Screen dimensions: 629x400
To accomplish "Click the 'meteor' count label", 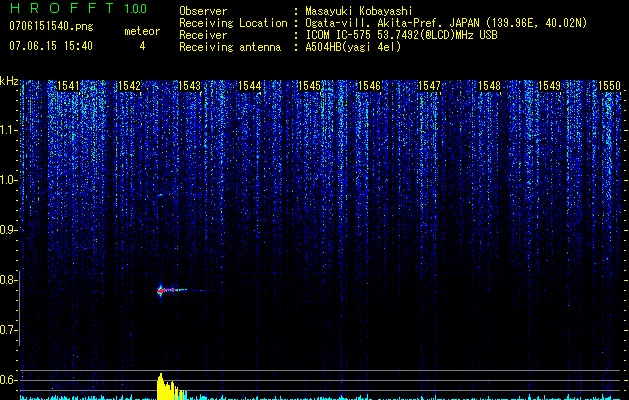I will (142, 31).
